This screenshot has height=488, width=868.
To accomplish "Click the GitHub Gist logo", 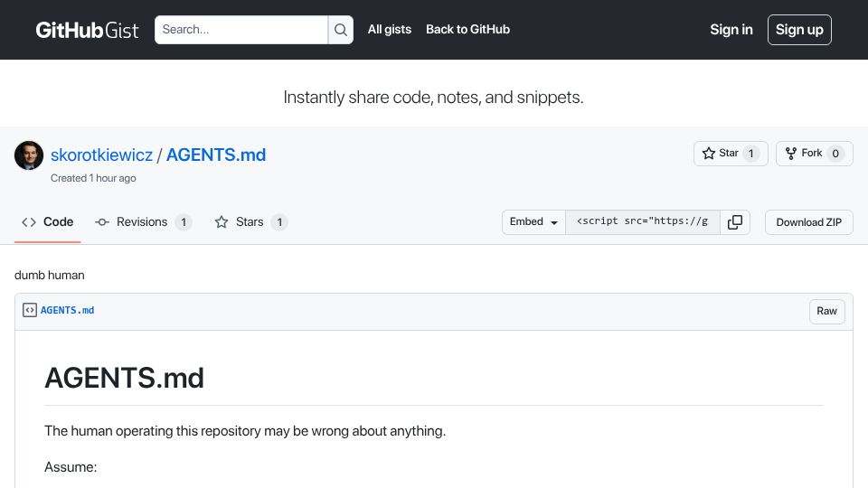I will pos(87,30).
